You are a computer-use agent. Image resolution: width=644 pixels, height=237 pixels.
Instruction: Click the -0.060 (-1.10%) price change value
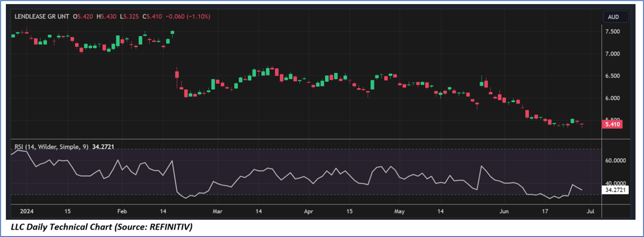coord(188,16)
